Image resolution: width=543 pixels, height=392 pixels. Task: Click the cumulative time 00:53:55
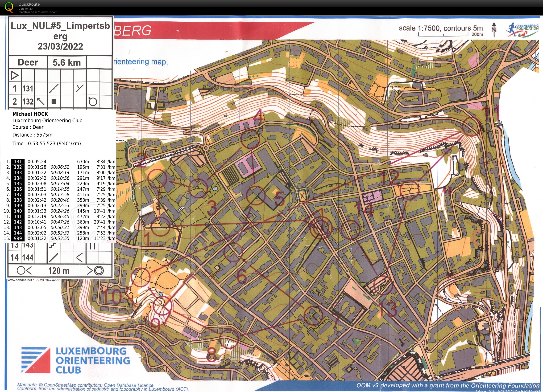pyautogui.click(x=60, y=238)
